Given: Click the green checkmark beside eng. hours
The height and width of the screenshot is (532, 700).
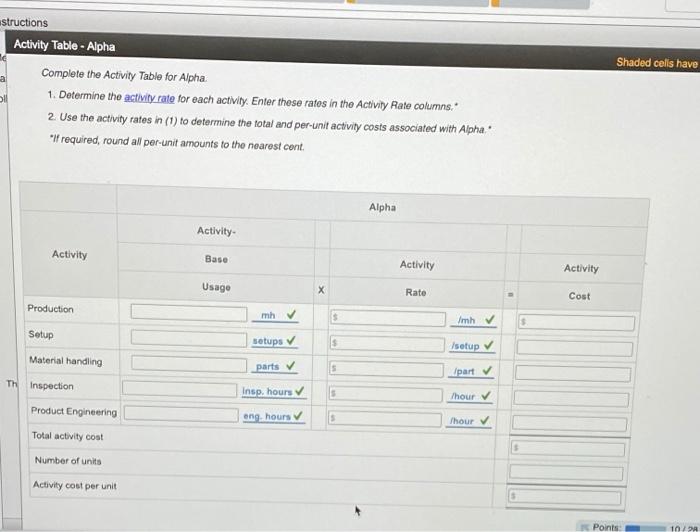Looking at the screenshot, I should 298,416.
